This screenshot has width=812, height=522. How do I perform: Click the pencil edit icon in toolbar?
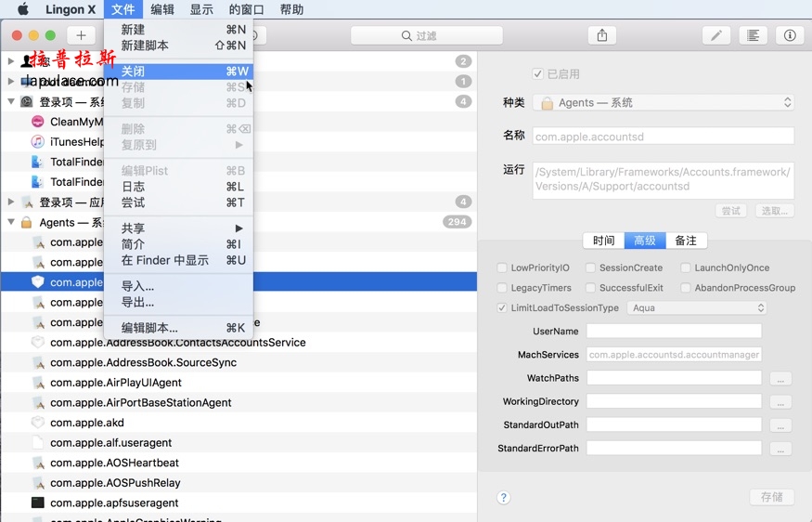[x=715, y=35]
